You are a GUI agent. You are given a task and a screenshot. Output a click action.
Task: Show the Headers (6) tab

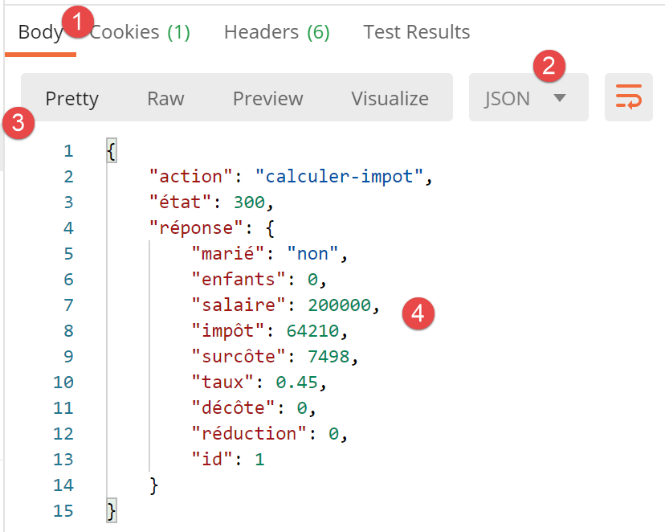[276, 32]
